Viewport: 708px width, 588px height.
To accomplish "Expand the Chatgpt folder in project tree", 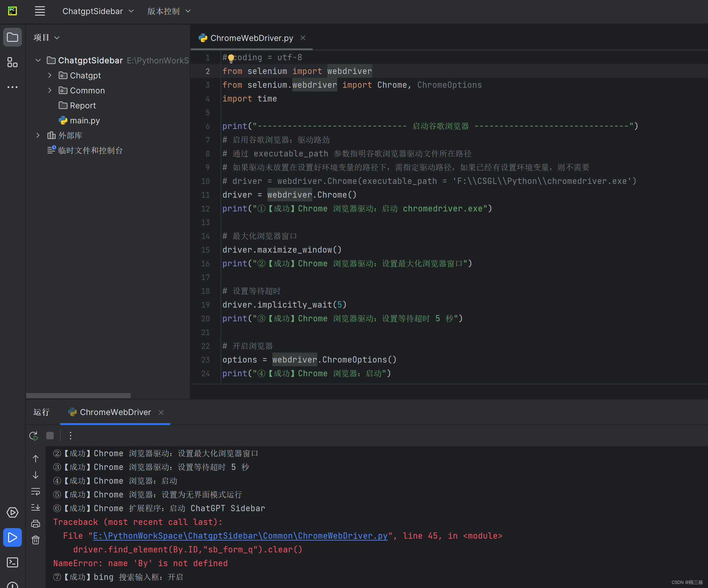I will [x=50, y=76].
